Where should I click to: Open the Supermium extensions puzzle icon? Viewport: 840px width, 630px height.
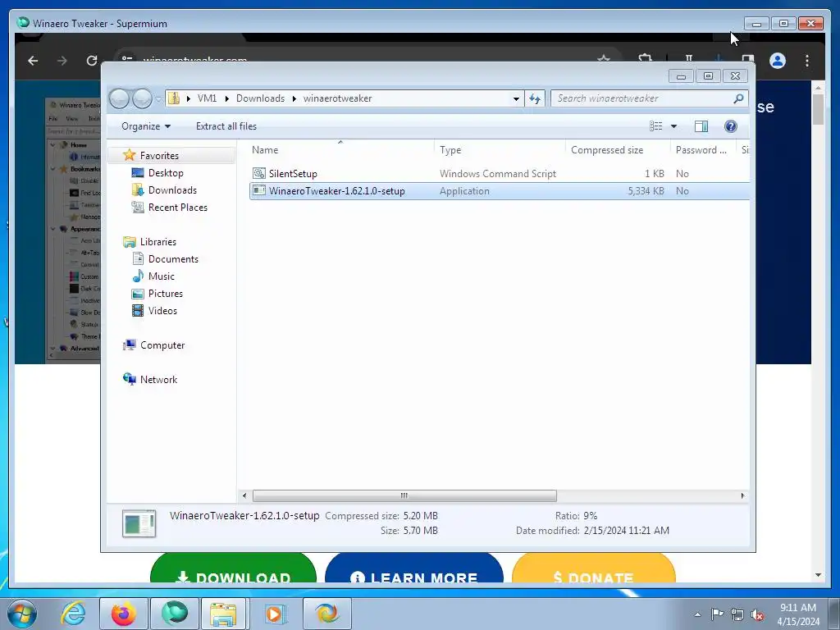(x=645, y=58)
